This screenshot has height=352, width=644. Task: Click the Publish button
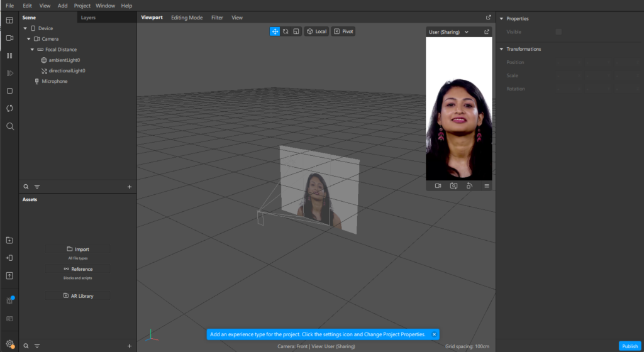click(630, 346)
